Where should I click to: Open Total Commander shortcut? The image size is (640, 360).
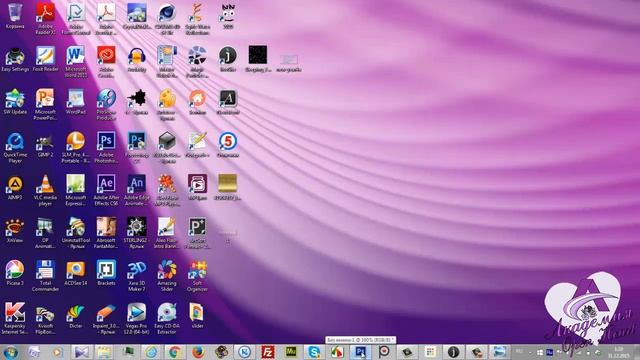(x=45, y=276)
